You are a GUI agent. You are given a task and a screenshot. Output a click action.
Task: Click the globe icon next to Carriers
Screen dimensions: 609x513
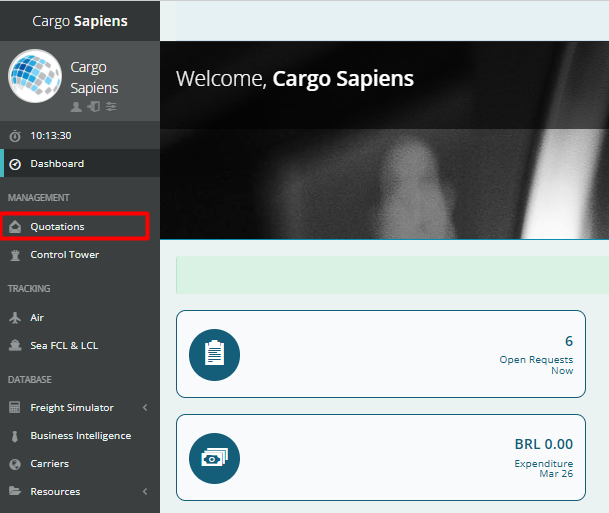point(14,464)
